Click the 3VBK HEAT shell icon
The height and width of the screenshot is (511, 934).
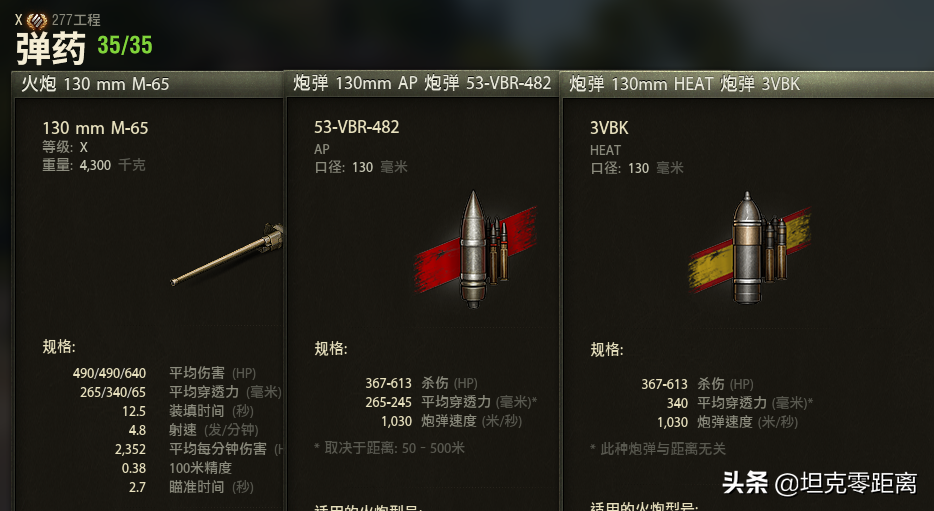coord(748,248)
